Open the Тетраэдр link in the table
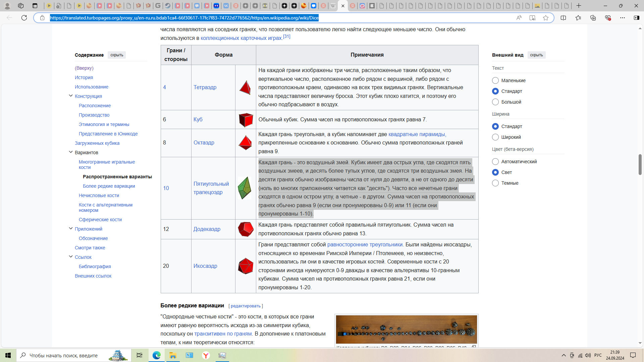The width and height of the screenshot is (644, 362). [205, 87]
